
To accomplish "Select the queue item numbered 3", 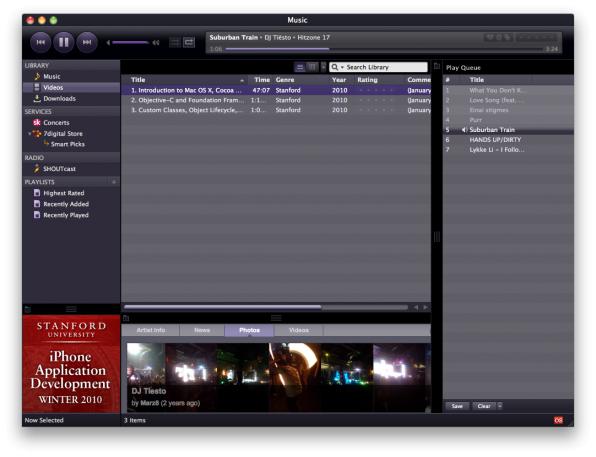I will (x=509, y=110).
